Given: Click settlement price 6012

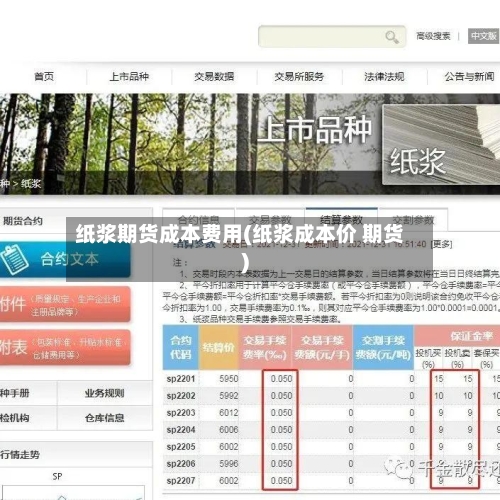Looking at the screenshot, I should pyautogui.click(x=229, y=413).
